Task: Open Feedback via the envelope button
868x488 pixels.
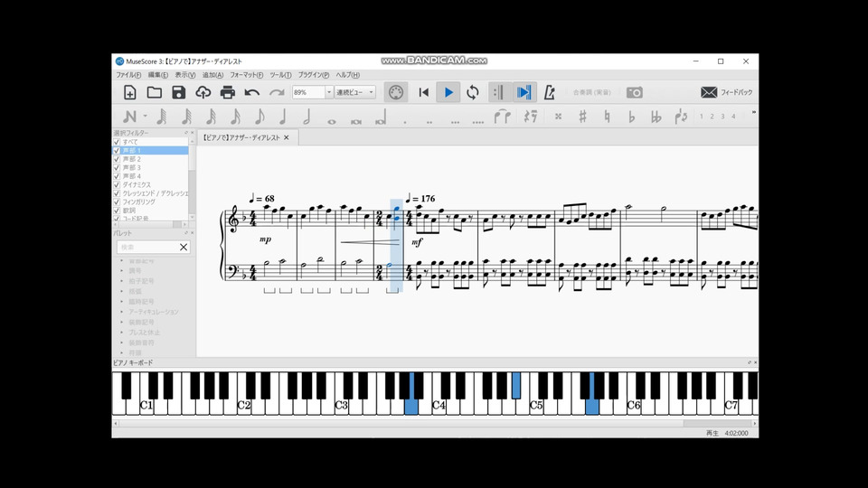Action: (726, 92)
